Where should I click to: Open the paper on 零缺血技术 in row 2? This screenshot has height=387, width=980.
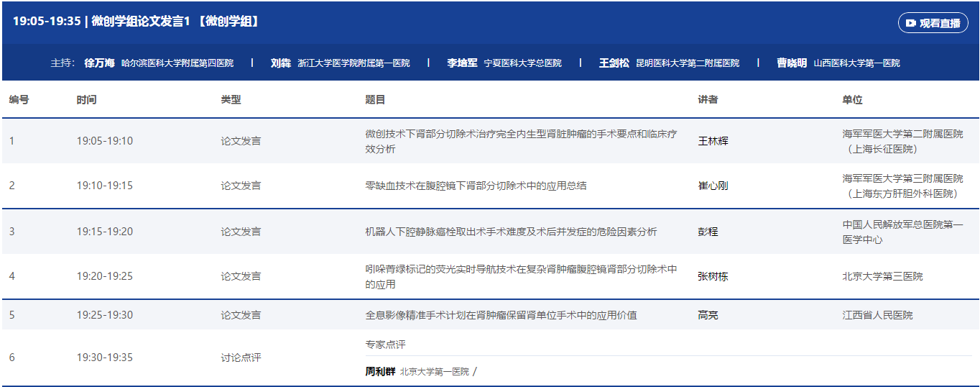[x=476, y=186]
